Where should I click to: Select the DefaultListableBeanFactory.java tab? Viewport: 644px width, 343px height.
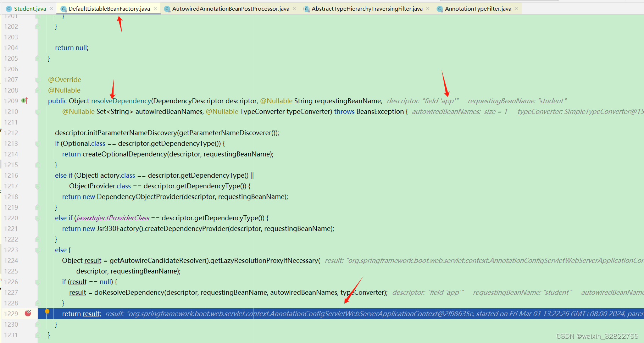point(109,9)
